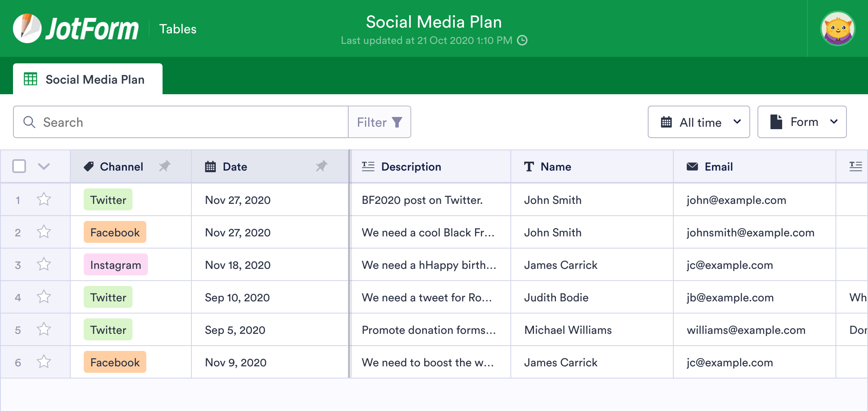This screenshot has width=868, height=411.
Task: Open the All time date range dropdown
Action: 699,122
